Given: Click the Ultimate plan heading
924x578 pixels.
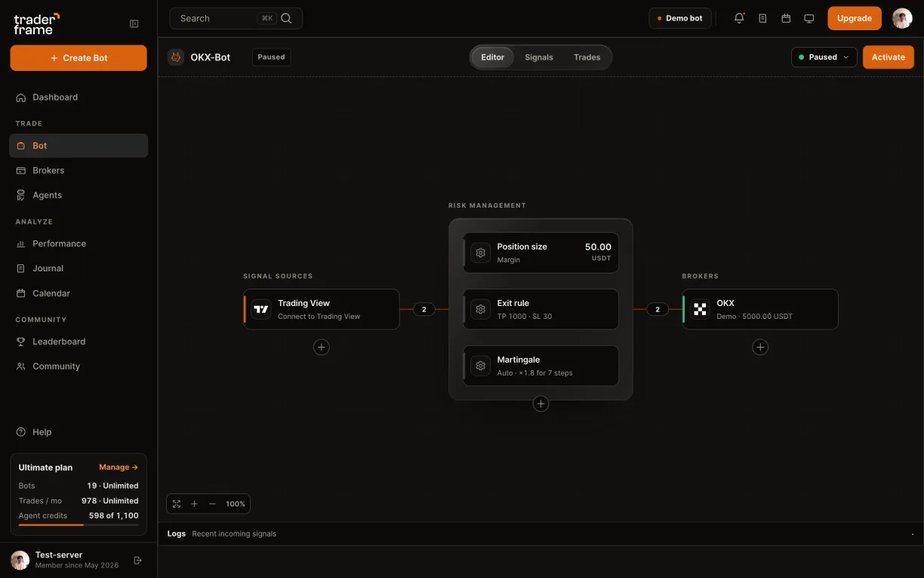Looking at the screenshot, I should coord(45,468).
